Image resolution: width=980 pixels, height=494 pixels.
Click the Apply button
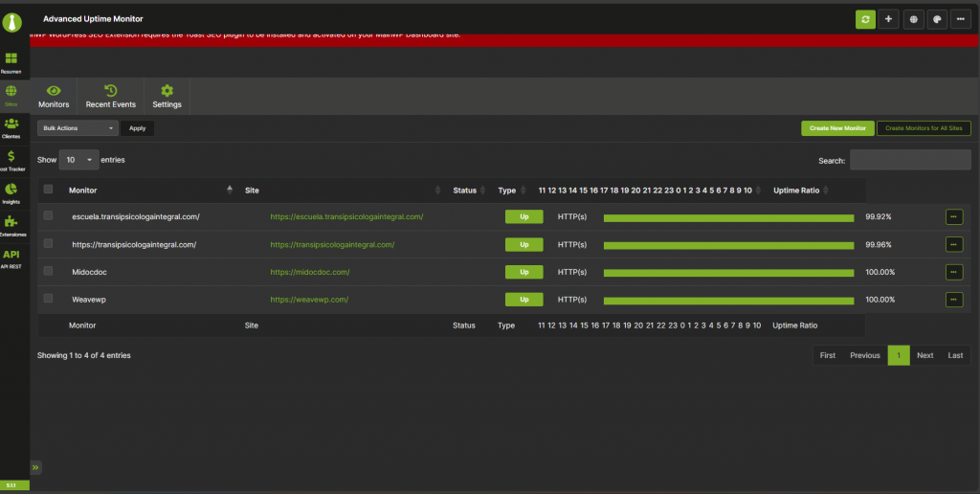coord(138,128)
